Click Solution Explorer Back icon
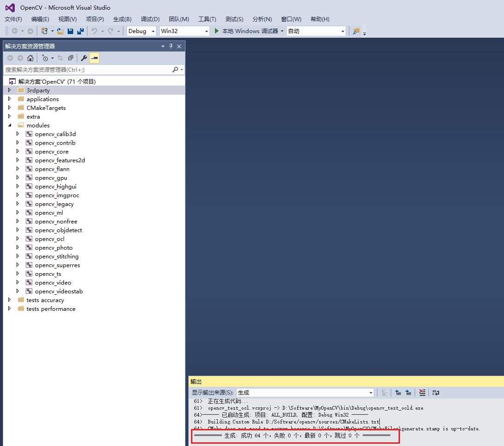 tap(10, 58)
